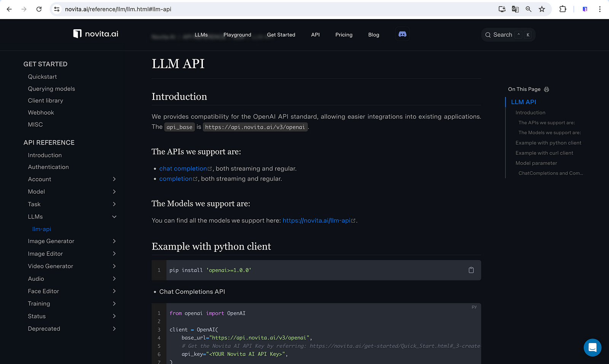609x364 pixels.
Task: Open the browser extensions icon
Action: point(563,9)
